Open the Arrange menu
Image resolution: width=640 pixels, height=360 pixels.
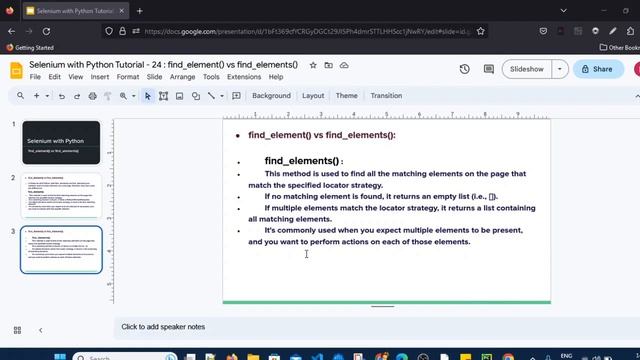(182, 77)
